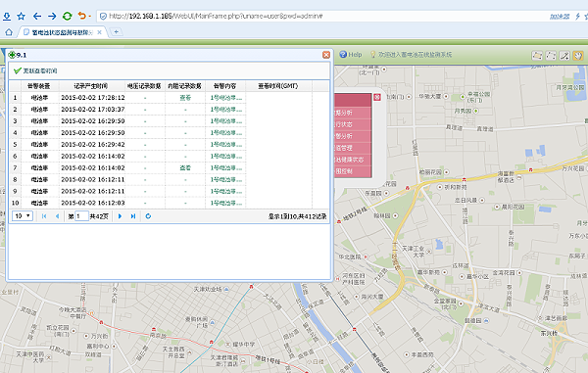Click the orange undo arrow icon
588x373 pixels.
[x=81, y=16]
